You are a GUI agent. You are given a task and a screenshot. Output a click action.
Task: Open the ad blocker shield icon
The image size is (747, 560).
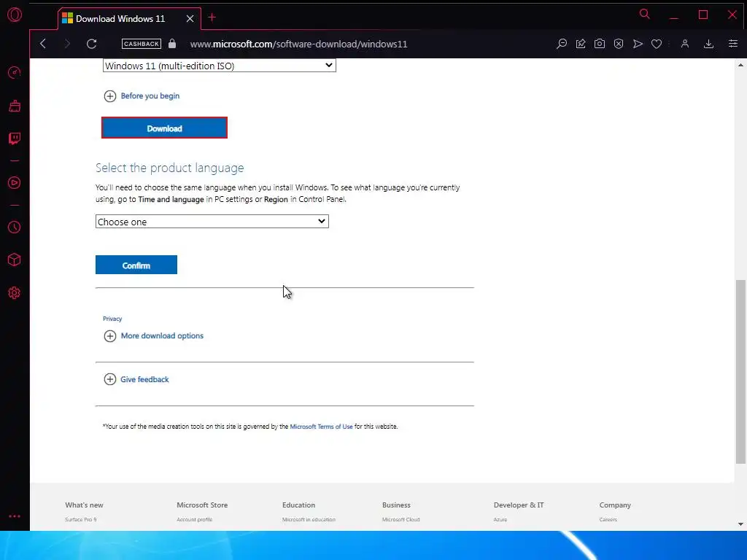pyautogui.click(x=619, y=44)
